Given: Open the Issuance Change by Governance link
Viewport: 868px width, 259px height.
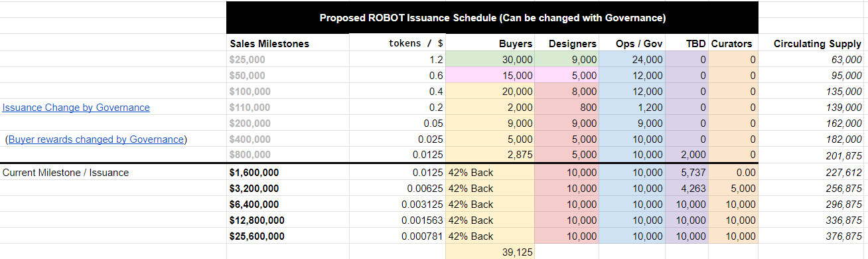Looking at the screenshot, I should click(x=76, y=108).
